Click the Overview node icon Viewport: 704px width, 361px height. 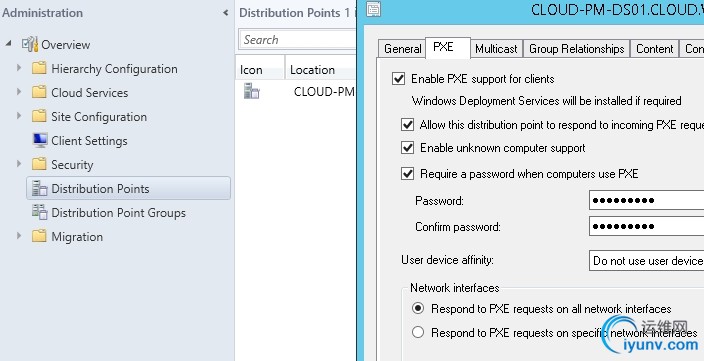pyautogui.click(x=30, y=44)
